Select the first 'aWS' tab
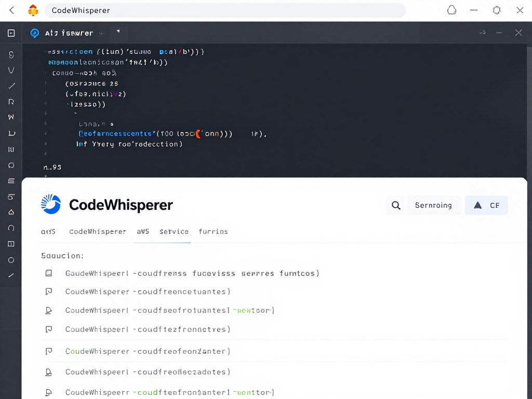Image resolution: width=532 pixels, height=399 pixels. click(48, 232)
